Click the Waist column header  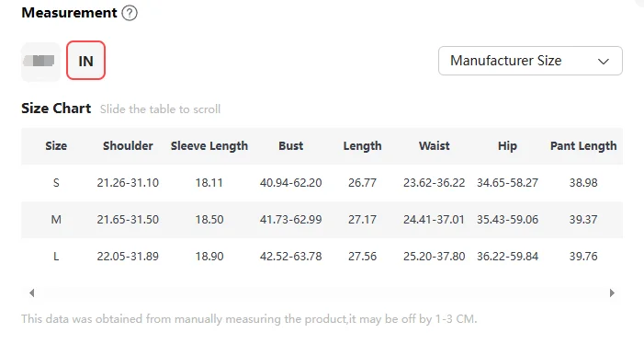tap(435, 146)
